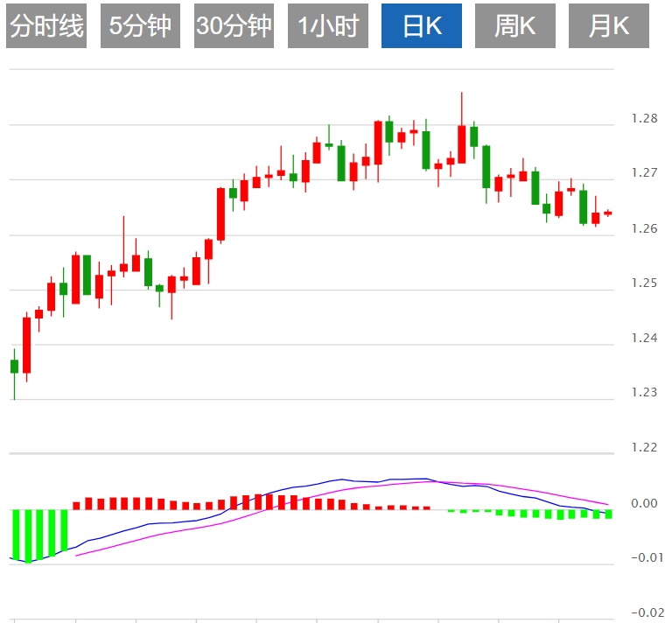The height and width of the screenshot is (623, 672).
Task: Click the tallest green MACD histogram bar
Action: click(x=29, y=536)
